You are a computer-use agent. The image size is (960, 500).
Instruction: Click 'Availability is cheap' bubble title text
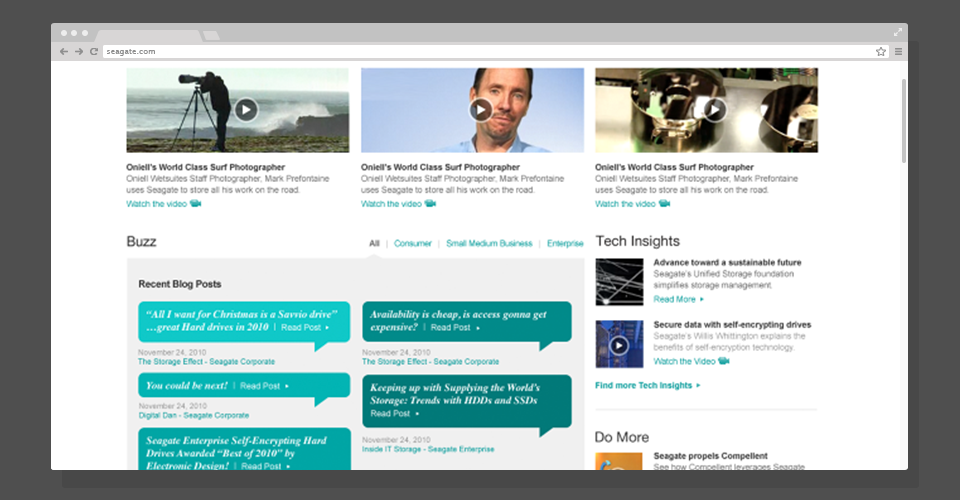pyautogui.click(x=458, y=321)
